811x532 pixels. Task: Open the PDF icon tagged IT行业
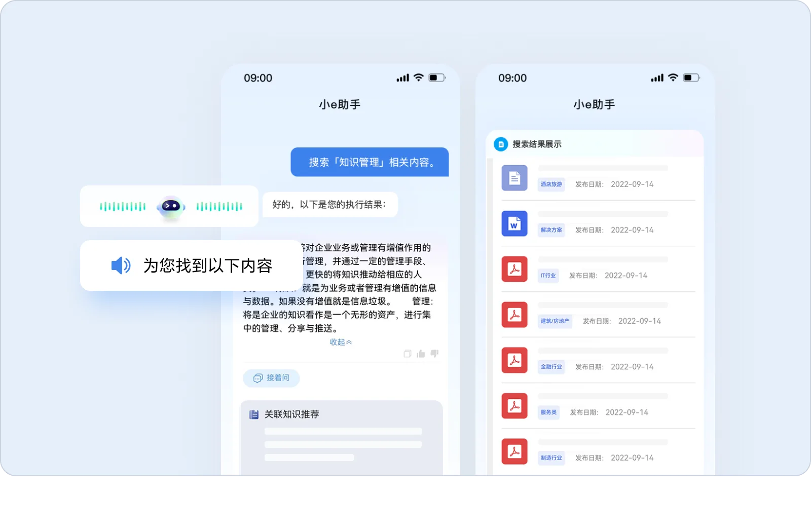514,269
